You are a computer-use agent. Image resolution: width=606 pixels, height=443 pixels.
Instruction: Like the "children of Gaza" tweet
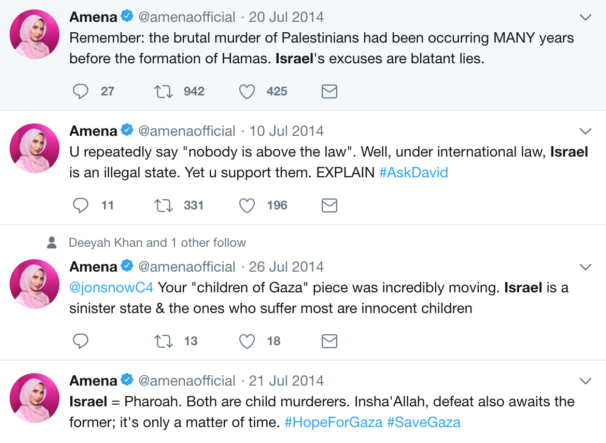pyautogui.click(x=247, y=342)
